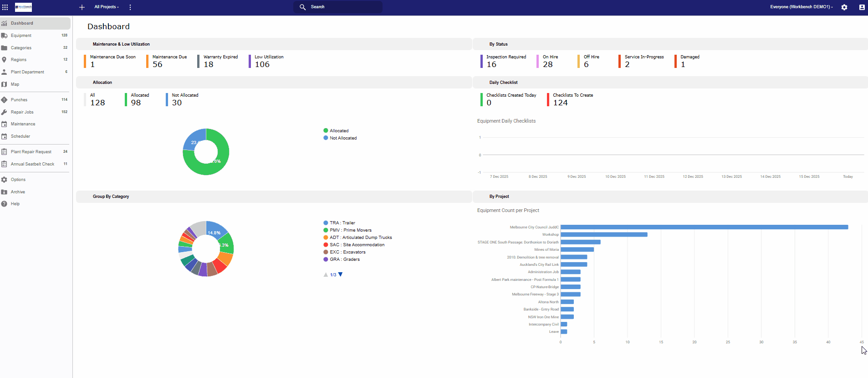
Task: Hide the TRA : Trailer category series
Action: (339, 223)
